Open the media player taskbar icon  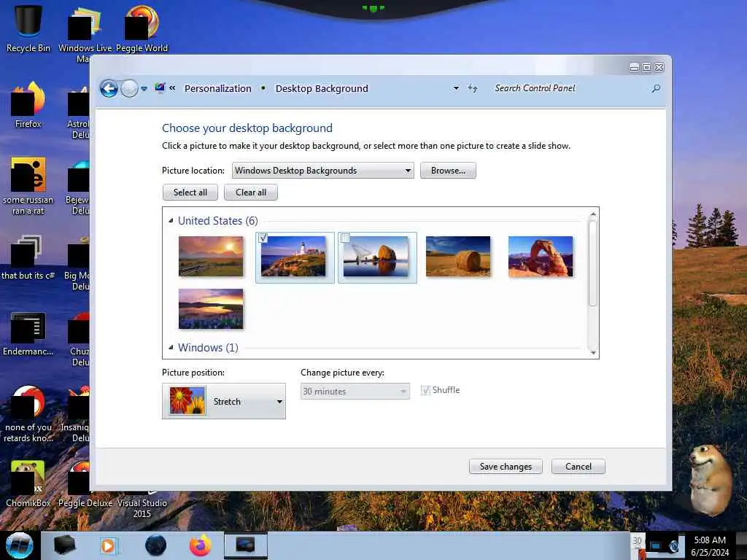pyautogui.click(x=108, y=545)
